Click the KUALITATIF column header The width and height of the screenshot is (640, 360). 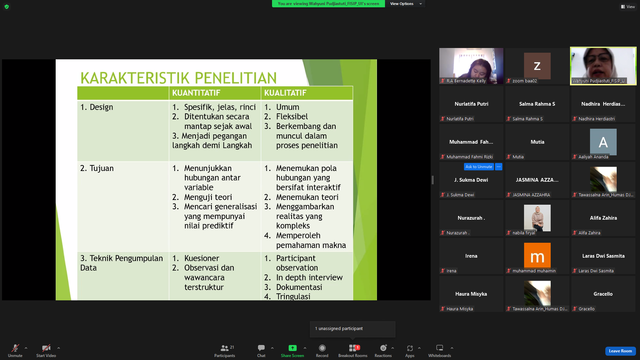pos(285,93)
